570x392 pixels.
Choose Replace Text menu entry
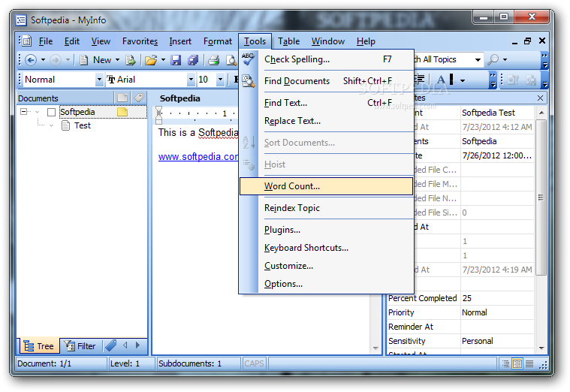click(x=327, y=121)
